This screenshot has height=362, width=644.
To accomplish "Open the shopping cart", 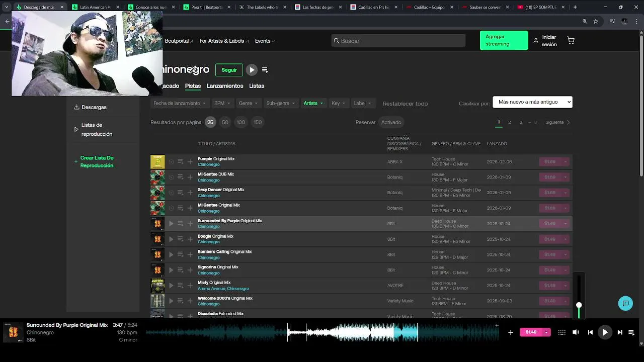I will point(571,40).
